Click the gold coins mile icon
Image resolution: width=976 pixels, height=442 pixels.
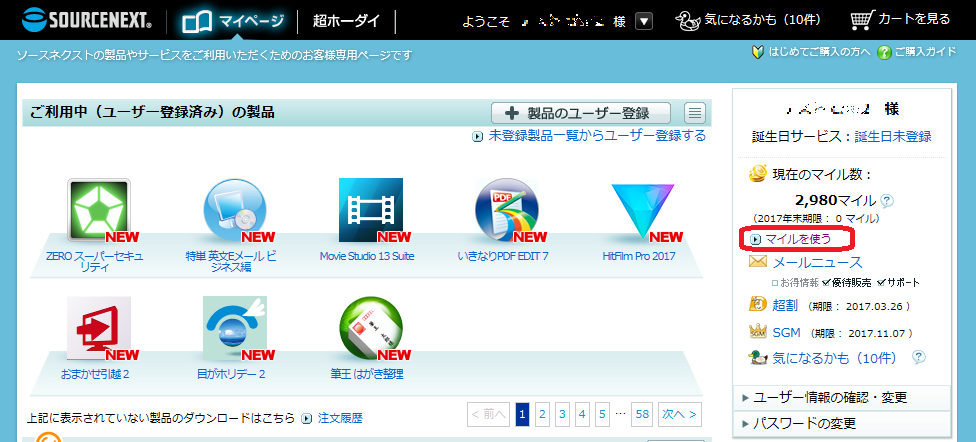click(759, 174)
